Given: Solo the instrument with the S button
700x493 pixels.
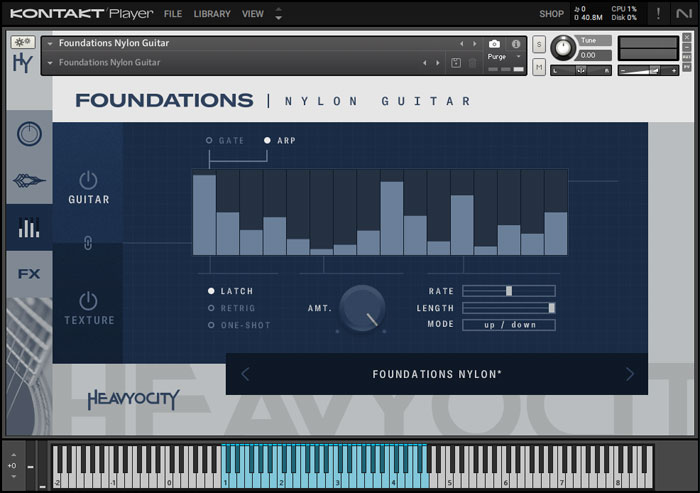Looking at the screenshot, I should 539,44.
